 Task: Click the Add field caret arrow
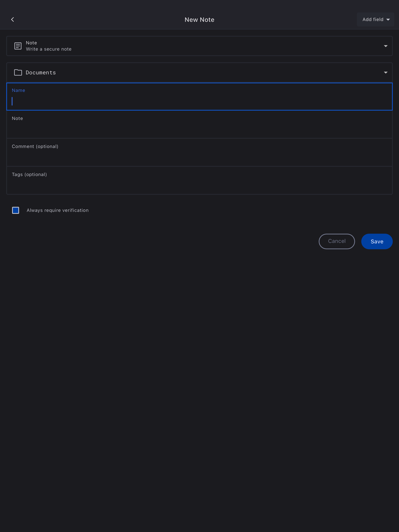click(388, 20)
